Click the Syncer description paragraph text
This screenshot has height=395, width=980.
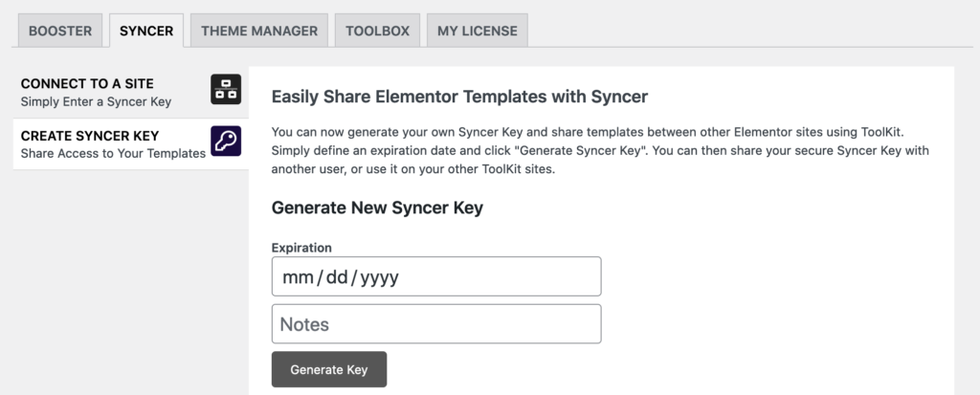(x=600, y=150)
